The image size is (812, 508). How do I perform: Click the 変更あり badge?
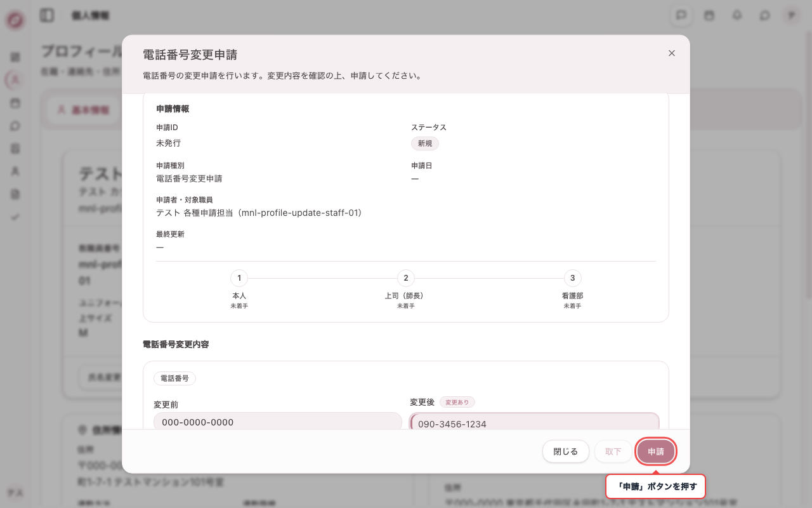(x=457, y=402)
